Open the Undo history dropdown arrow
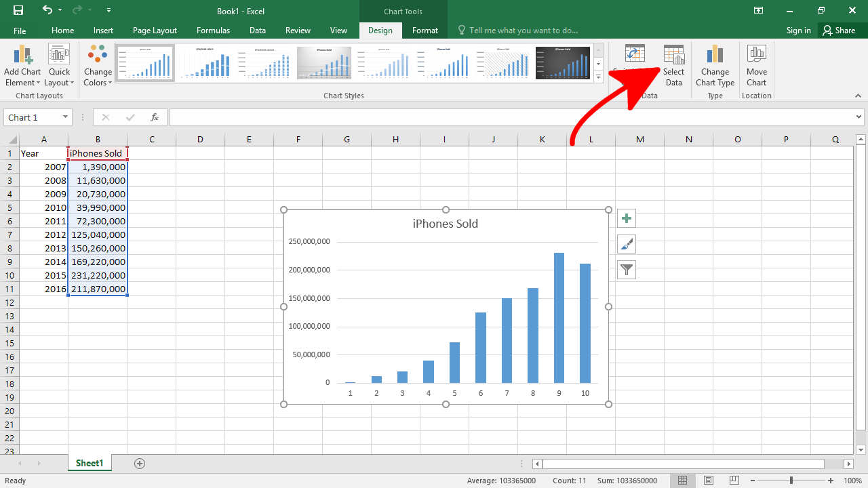This screenshot has height=488, width=868. [60, 11]
